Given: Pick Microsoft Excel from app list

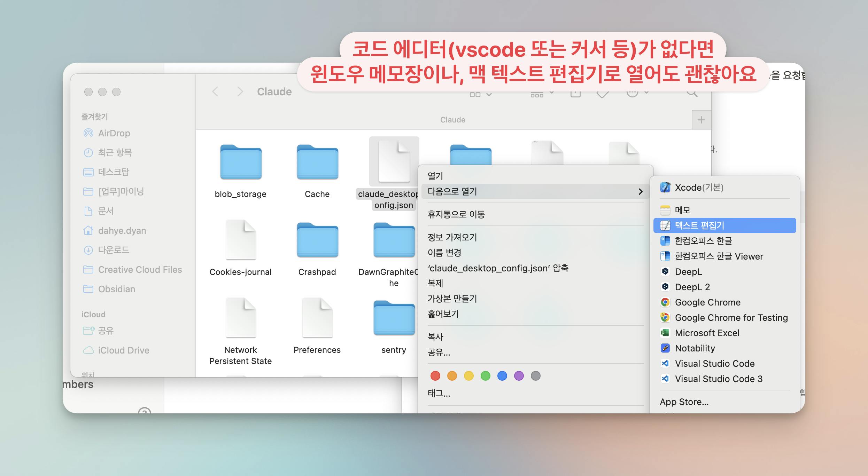Looking at the screenshot, I should (x=707, y=333).
